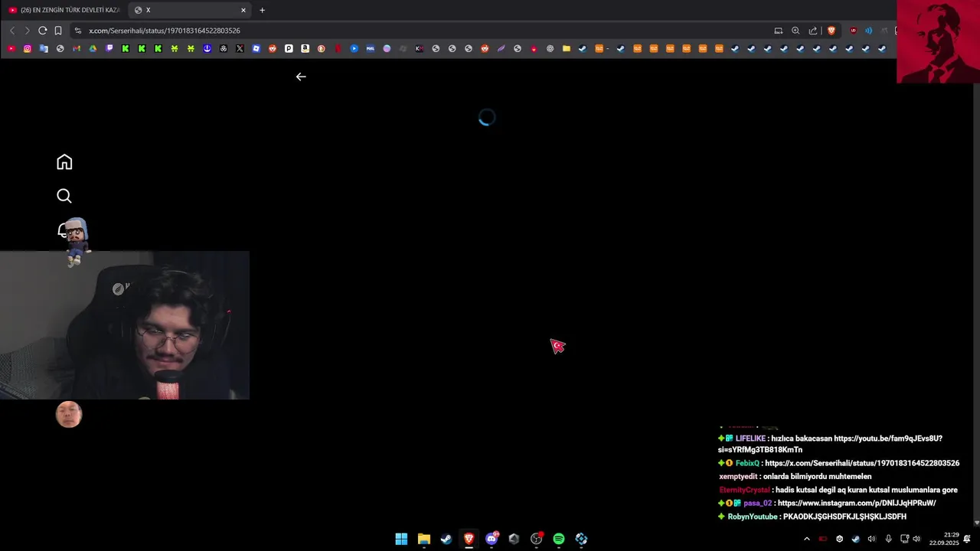The height and width of the screenshot is (551, 980).
Task: Open the zoom magnifier in address bar
Action: tap(795, 31)
